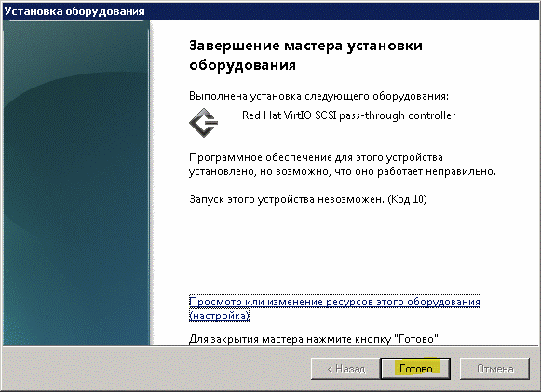Click the (Код 10) error code
The width and height of the screenshot is (541, 392).
point(407,199)
